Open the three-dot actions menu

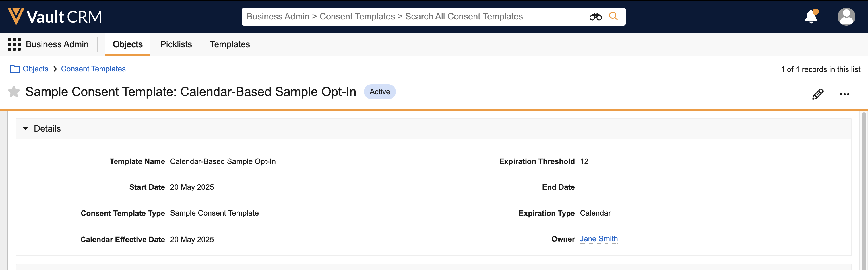[x=844, y=94]
